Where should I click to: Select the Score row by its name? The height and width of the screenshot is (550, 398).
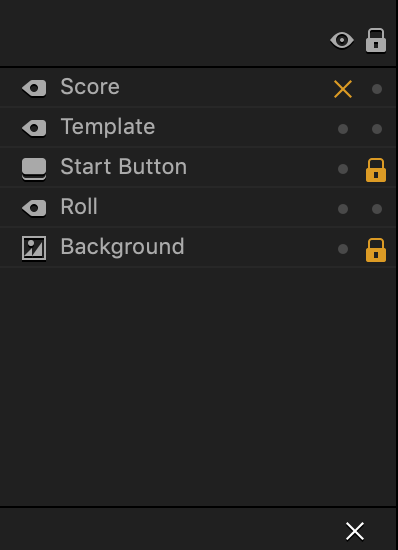click(x=90, y=86)
